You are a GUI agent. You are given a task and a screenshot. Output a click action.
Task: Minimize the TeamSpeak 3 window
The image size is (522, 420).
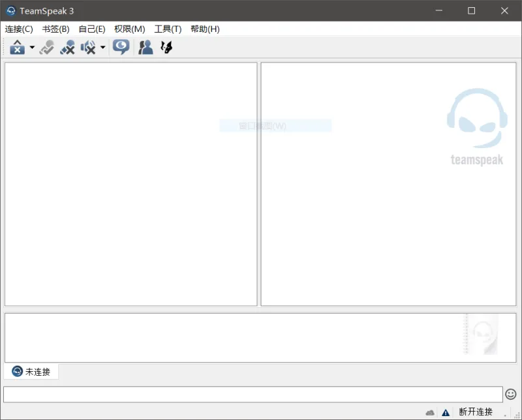pyautogui.click(x=439, y=10)
